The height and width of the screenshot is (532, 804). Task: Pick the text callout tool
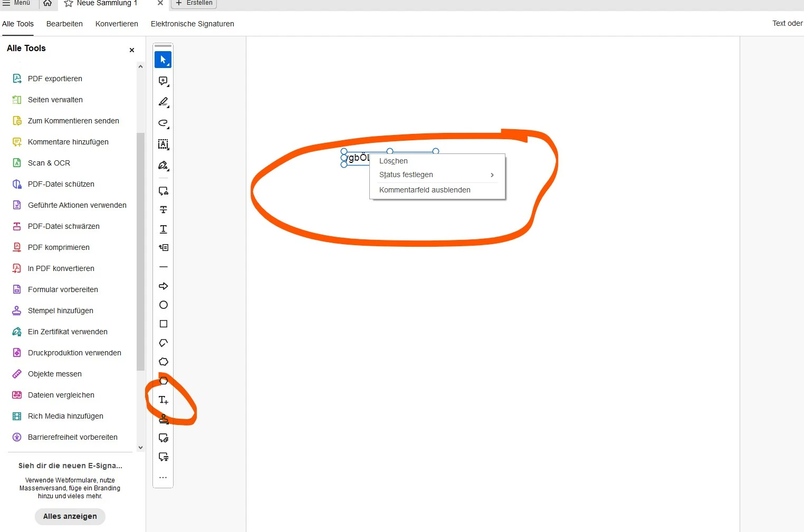click(x=163, y=457)
